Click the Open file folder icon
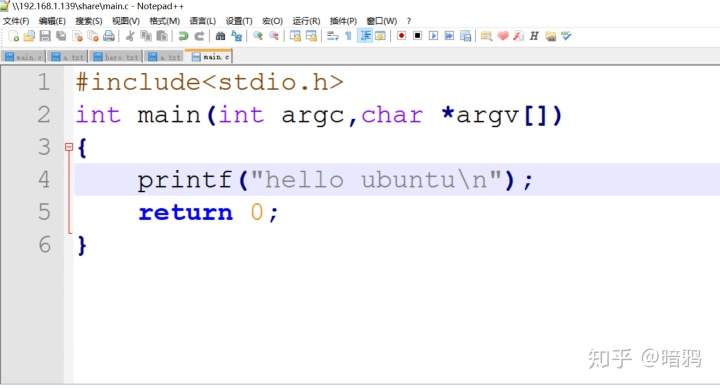The height and width of the screenshot is (388, 720). click(x=29, y=36)
